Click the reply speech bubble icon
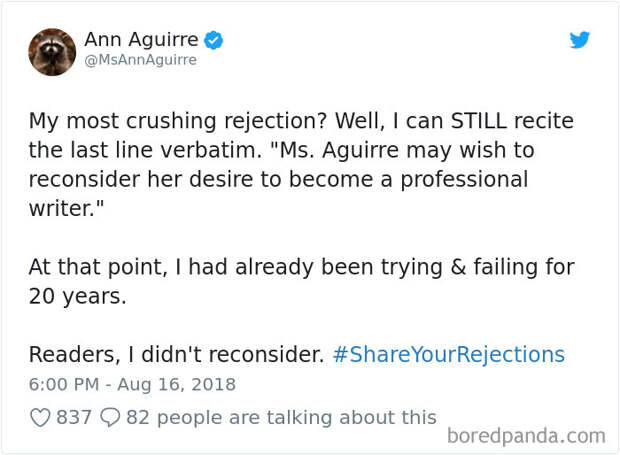620x455 pixels. click(110, 417)
